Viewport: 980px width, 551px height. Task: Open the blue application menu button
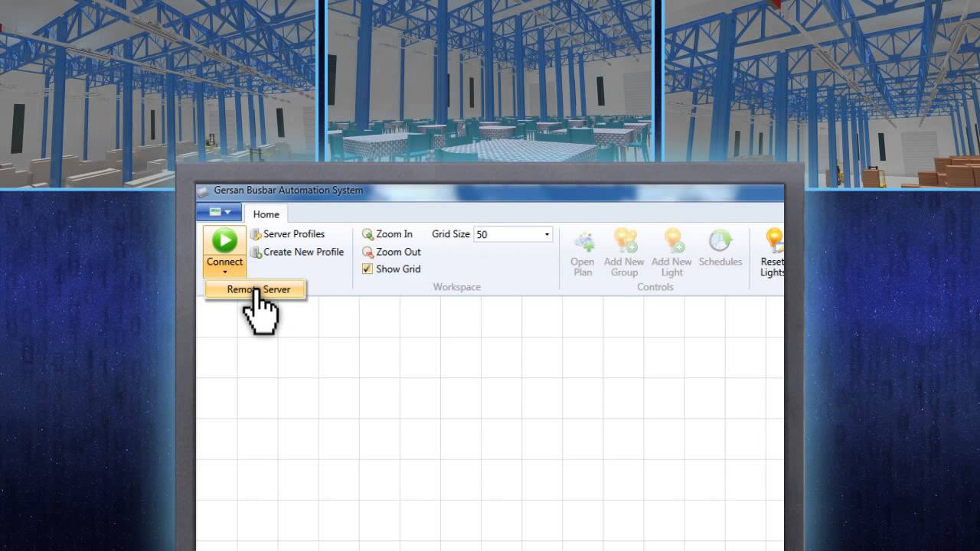(x=219, y=212)
